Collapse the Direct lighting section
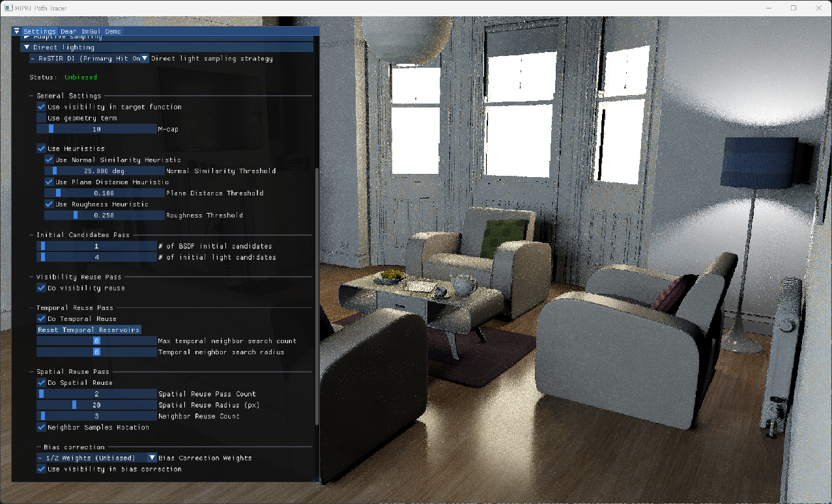Screen dimensions: 832x504 pos(27,48)
